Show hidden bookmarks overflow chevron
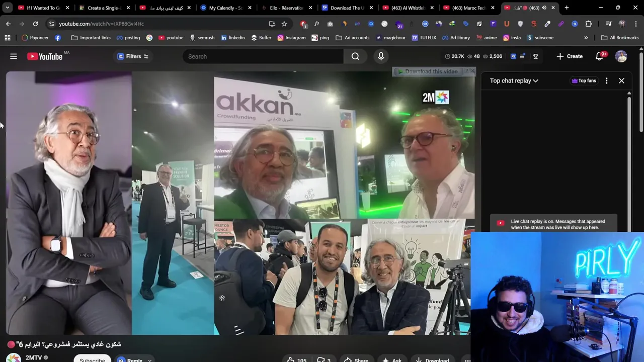The height and width of the screenshot is (362, 644). coord(586,38)
